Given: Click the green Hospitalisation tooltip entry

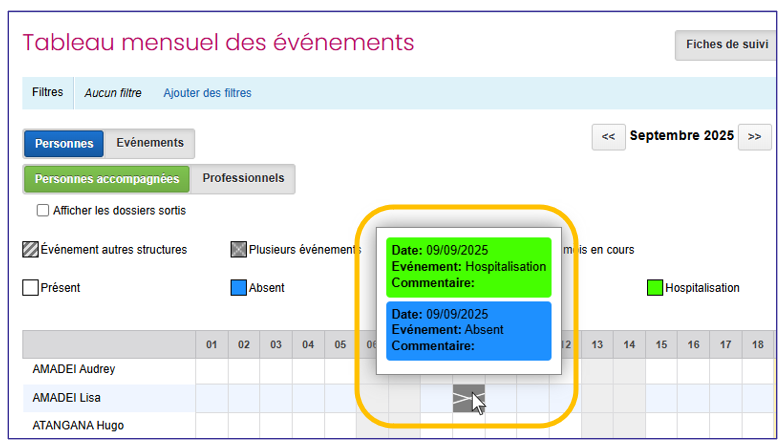Looking at the screenshot, I should click(x=468, y=267).
